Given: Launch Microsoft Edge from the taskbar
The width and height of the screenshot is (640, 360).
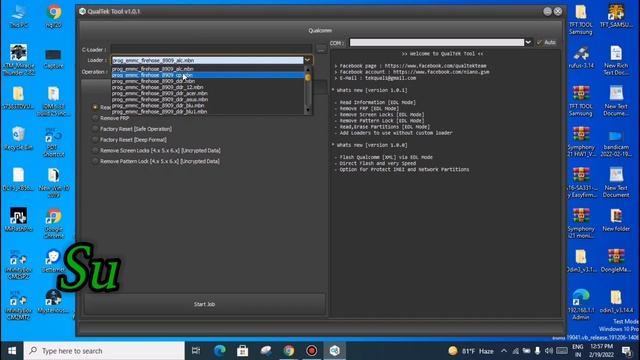Looking at the screenshot, I should pos(220,351).
